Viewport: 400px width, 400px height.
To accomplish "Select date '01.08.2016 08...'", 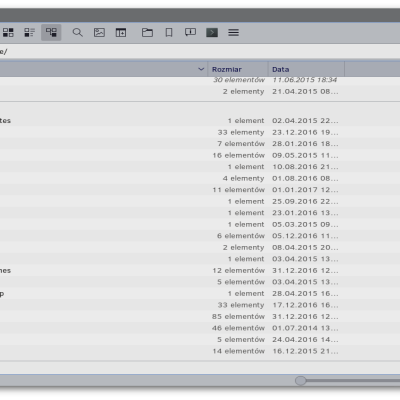I will tap(305, 178).
